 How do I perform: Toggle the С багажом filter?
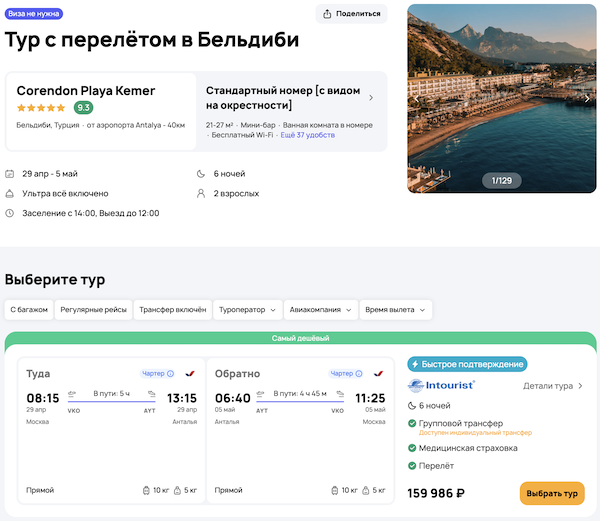coord(29,310)
